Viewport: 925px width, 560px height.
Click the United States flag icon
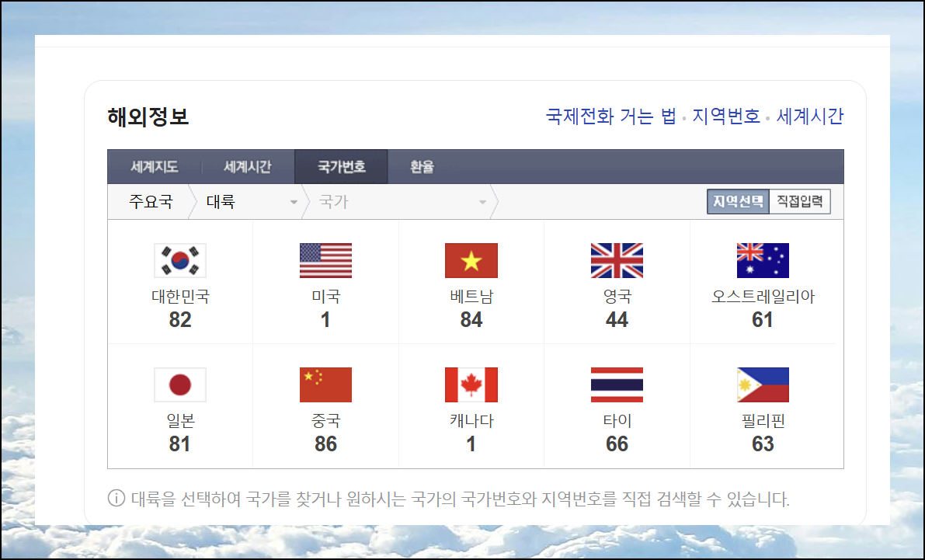[x=325, y=260]
